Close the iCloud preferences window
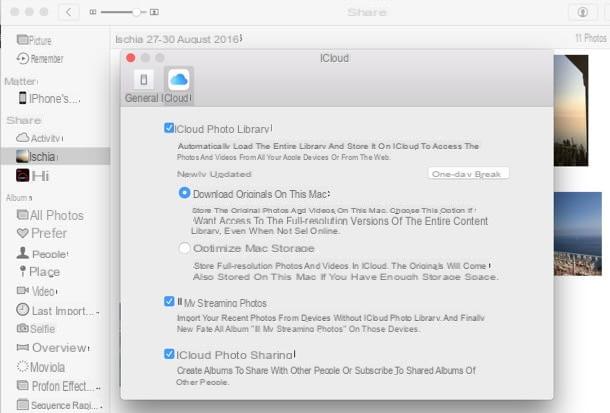The height and width of the screenshot is (413, 610). click(131, 58)
